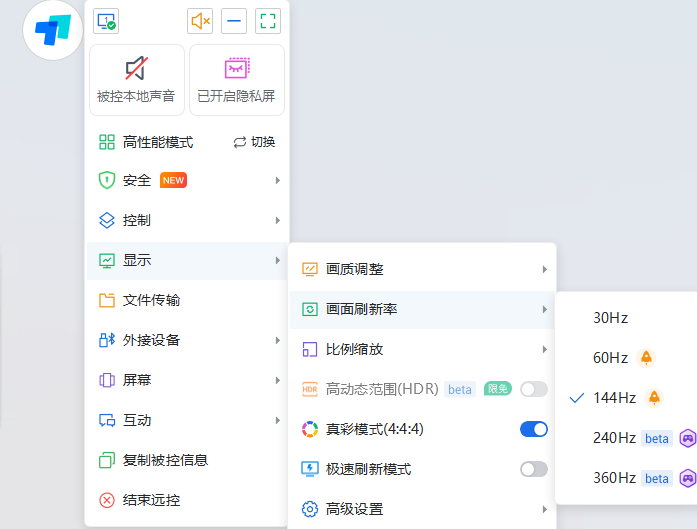This screenshot has width=697, height=529.
Task: Click the bluetooth 外接设备 icon
Action: point(107,341)
